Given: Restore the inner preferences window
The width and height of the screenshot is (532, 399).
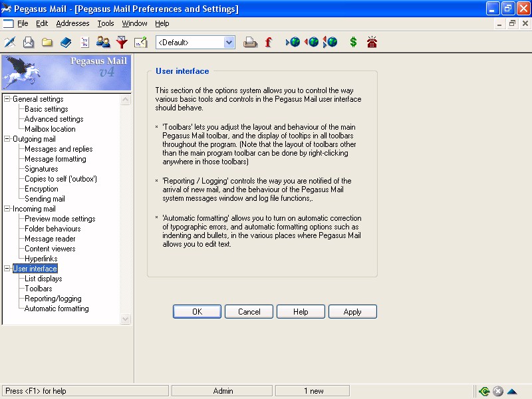Looking at the screenshot, I should coord(512,23).
